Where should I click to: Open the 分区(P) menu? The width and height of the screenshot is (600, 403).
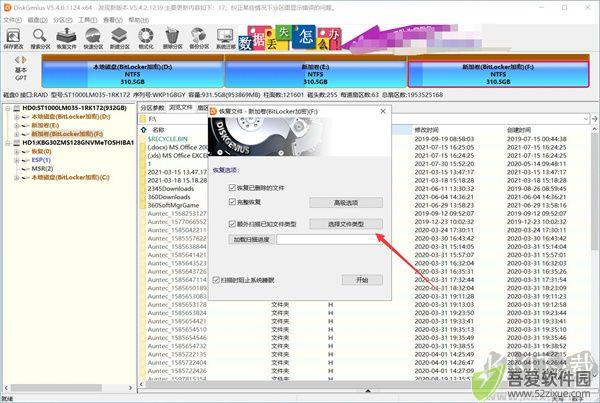coord(63,20)
